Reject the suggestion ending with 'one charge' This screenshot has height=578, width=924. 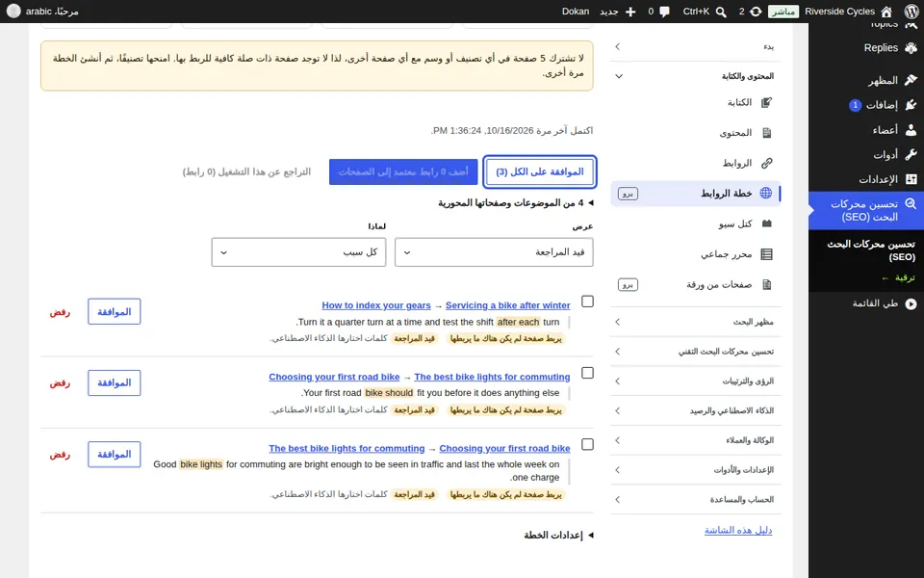pos(60,455)
